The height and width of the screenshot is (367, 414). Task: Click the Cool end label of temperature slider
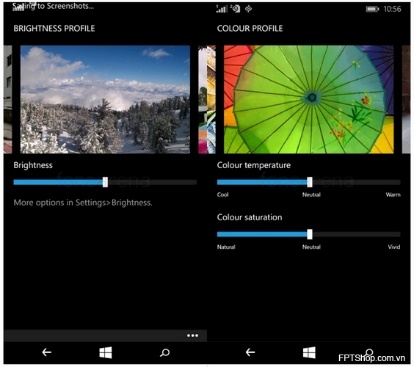pyautogui.click(x=223, y=195)
